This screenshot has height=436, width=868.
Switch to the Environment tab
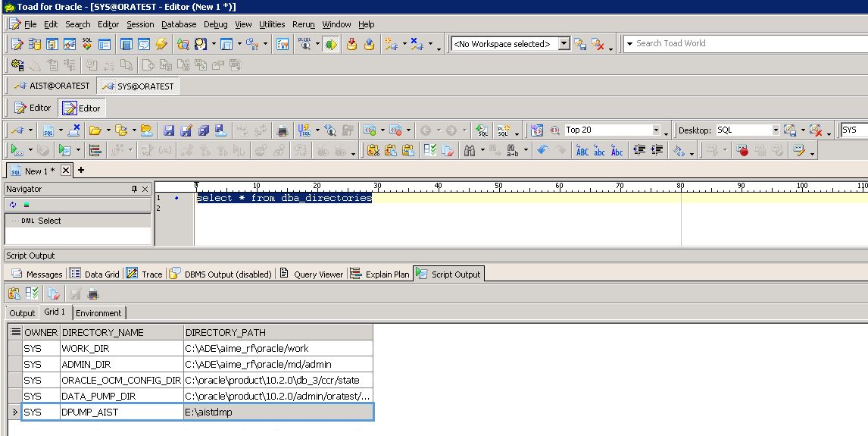click(98, 313)
